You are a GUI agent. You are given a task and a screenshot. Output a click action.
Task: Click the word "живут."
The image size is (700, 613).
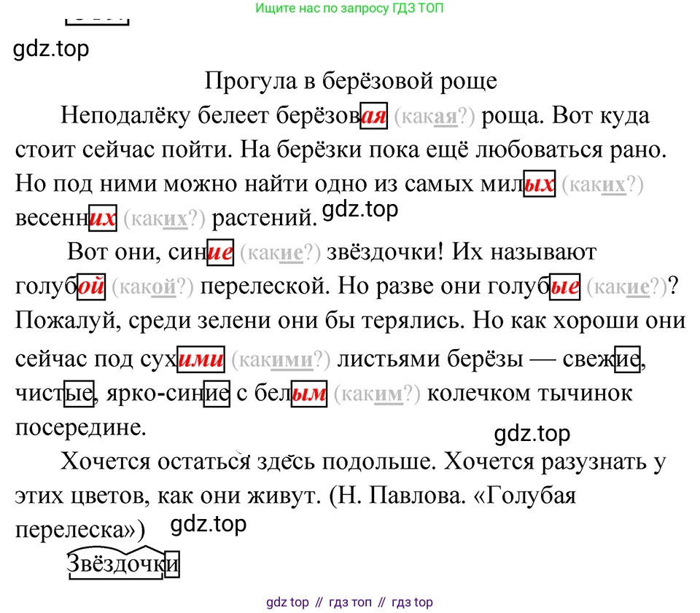click(x=284, y=496)
